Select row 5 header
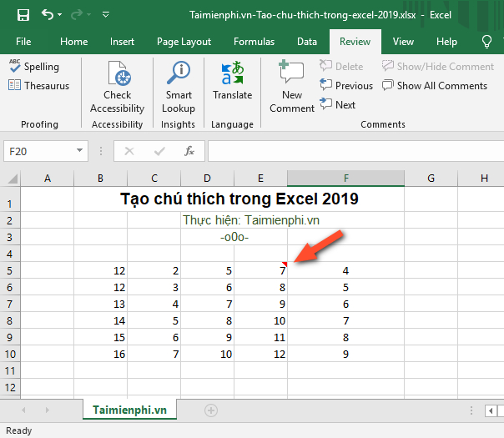The image size is (504, 438). click(10, 270)
